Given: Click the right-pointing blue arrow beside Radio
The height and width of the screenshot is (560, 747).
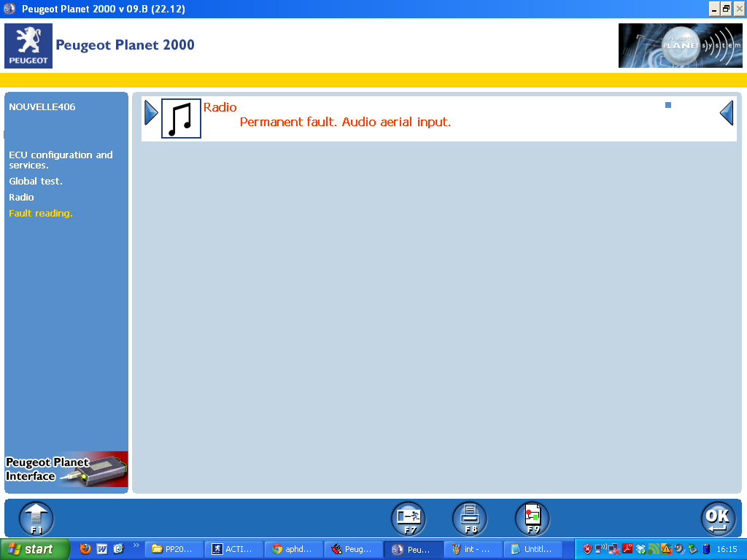Looking at the screenshot, I should [x=151, y=113].
